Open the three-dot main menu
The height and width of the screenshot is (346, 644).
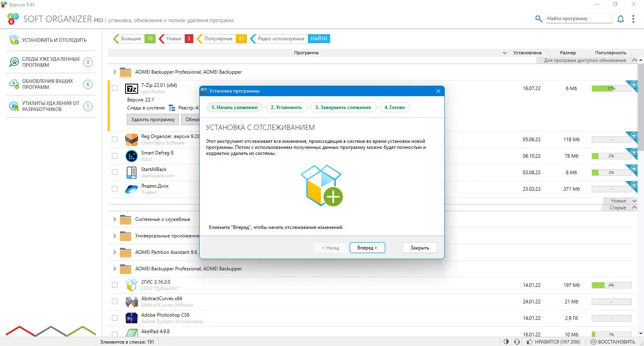(633, 19)
